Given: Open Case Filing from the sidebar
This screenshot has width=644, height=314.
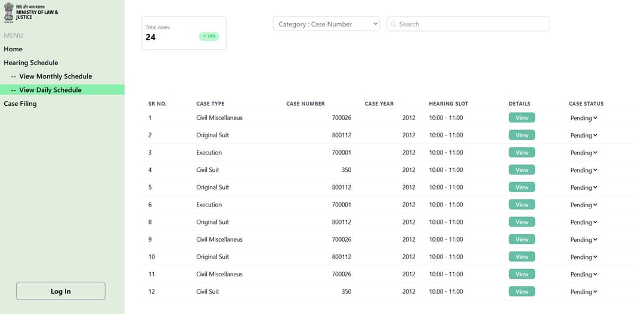Looking at the screenshot, I should point(20,103).
